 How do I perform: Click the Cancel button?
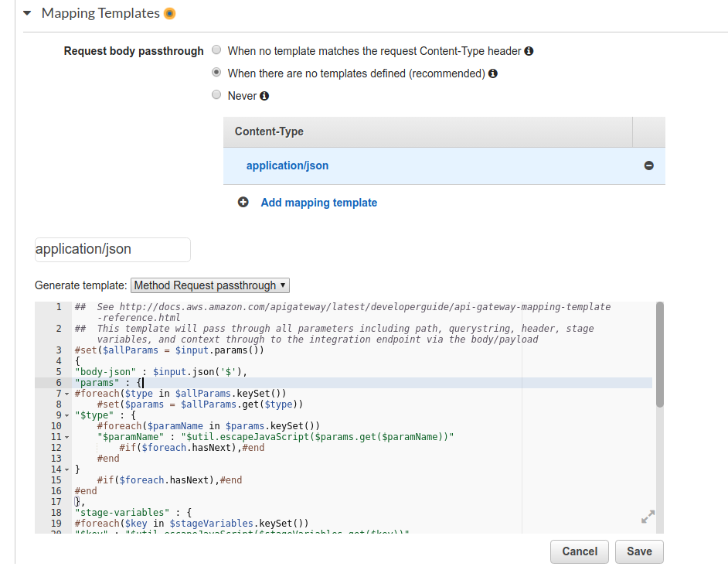[580, 551]
